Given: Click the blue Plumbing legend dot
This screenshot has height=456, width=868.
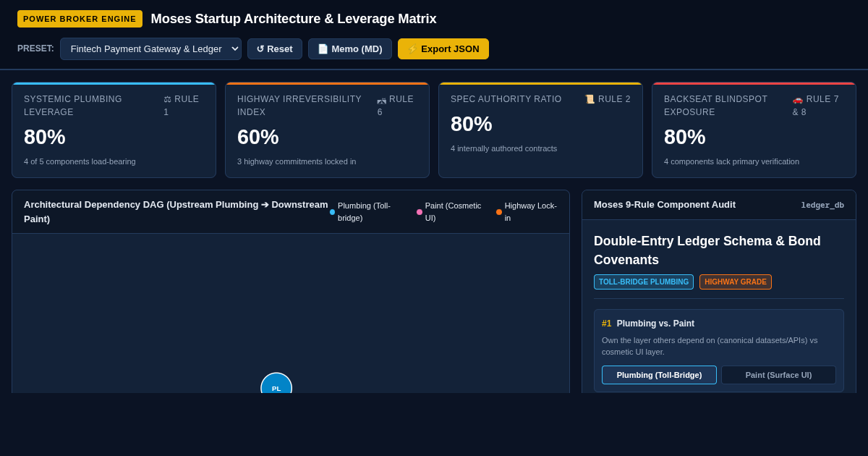Looking at the screenshot, I should (332, 212).
